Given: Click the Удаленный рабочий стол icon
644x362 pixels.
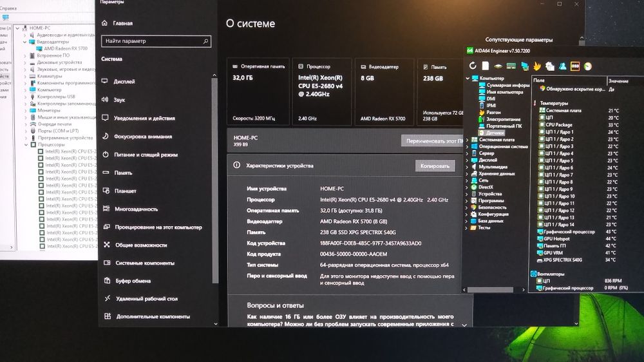Looking at the screenshot, I should click(107, 298).
